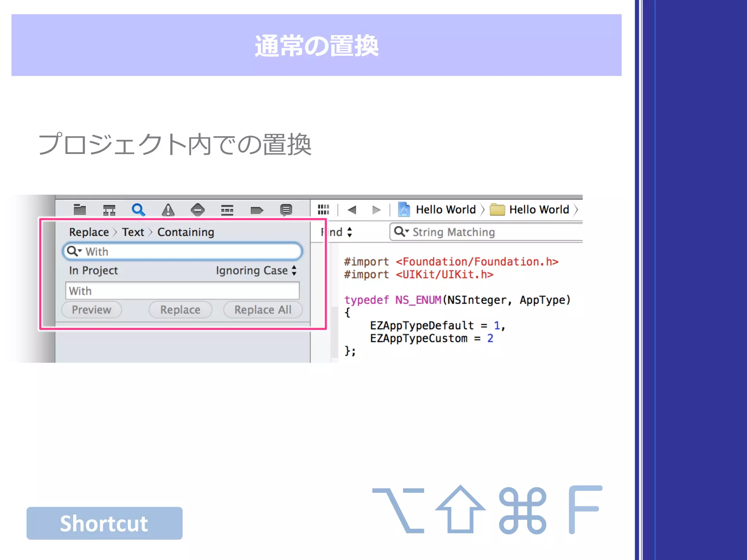Image resolution: width=747 pixels, height=560 pixels.
Task: Click the UIKit import line
Action: pos(419,275)
